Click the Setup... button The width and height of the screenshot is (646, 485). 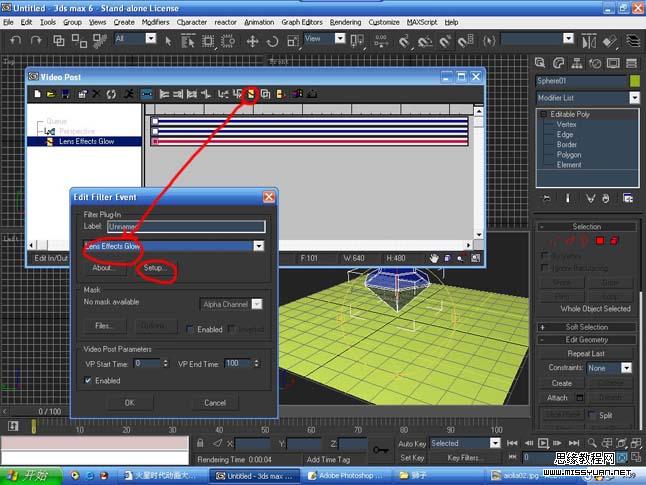tap(155, 268)
